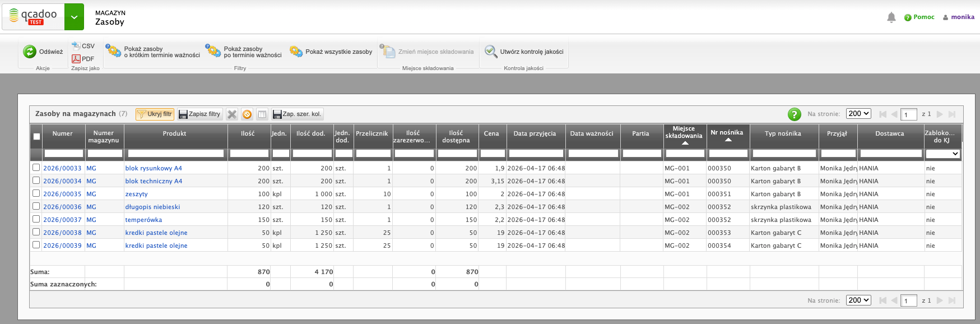Viewport: 980px width, 324px height.
Task: Expand the qcadoo main menu arrow
Action: 74,17
